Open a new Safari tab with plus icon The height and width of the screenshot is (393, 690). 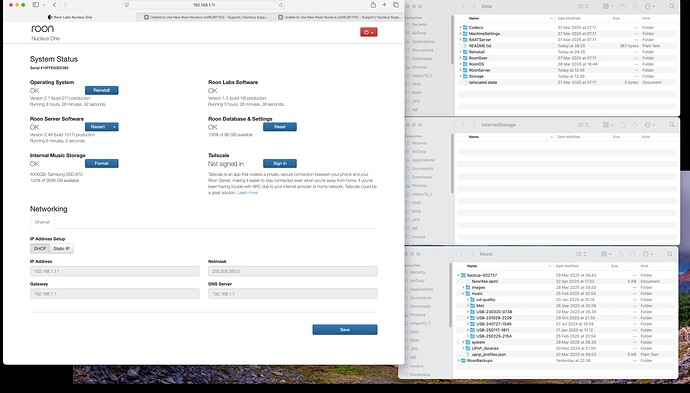coord(384,5)
